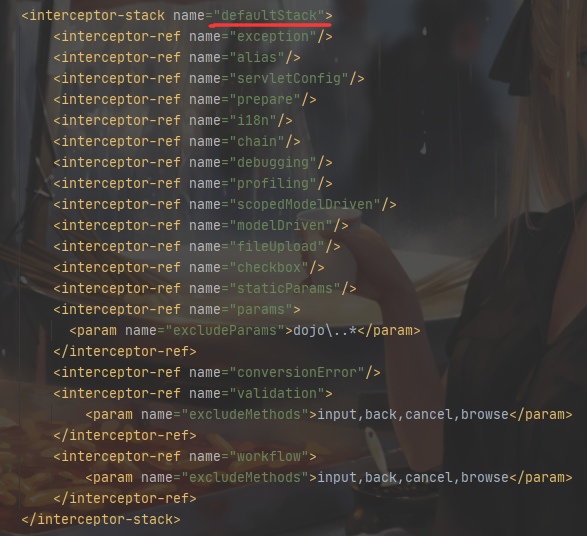
Task: Click the "checkbox" interceptor-ref name
Action: point(269,267)
